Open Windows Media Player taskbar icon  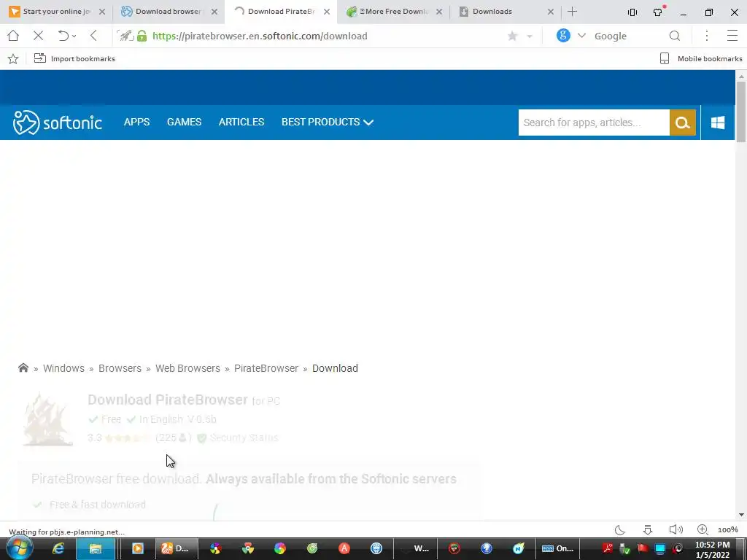click(x=138, y=548)
